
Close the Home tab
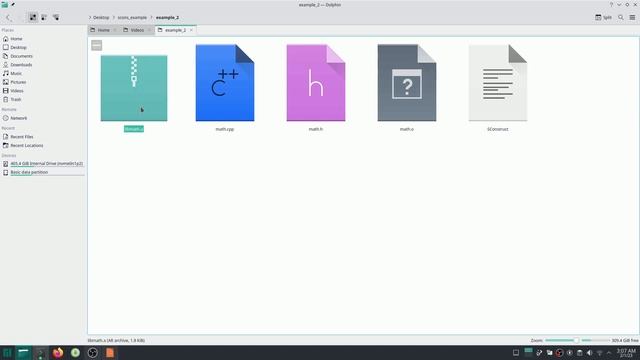115,30
